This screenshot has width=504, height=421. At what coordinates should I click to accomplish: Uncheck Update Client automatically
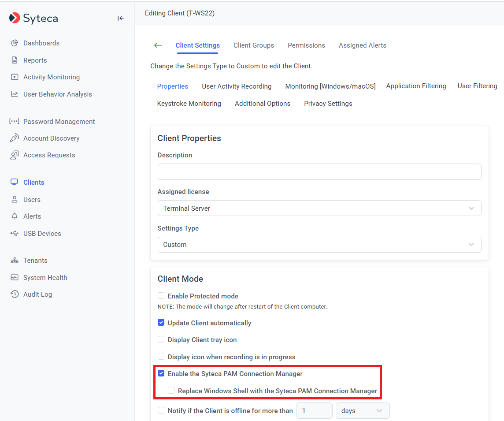[x=161, y=323]
